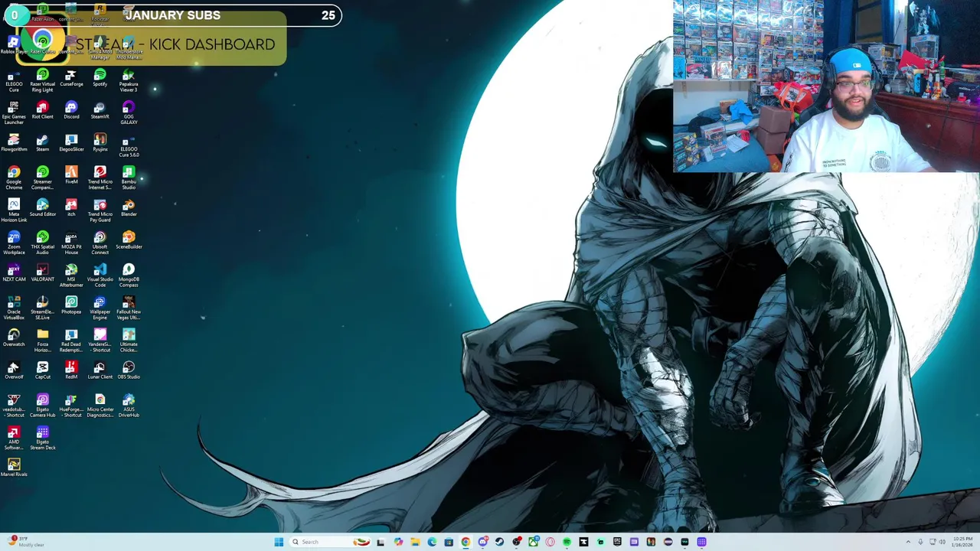980x551 pixels.
Task: Open Meta Horizon Link shortcut
Action: point(14,210)
